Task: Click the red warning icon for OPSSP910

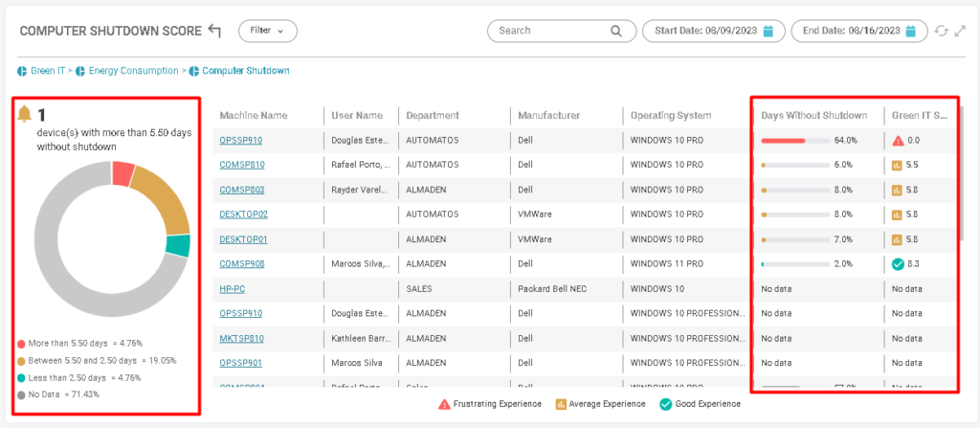Action: coord(898,140)
